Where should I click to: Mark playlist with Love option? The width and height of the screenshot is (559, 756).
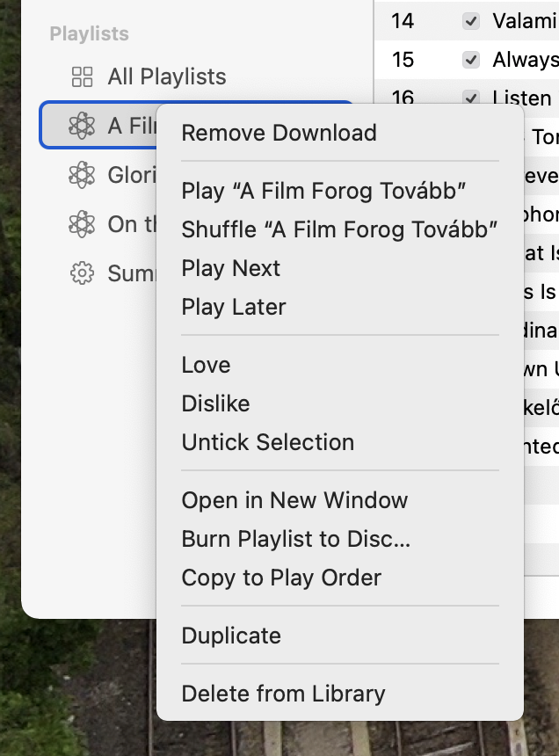tap(206, 365)
